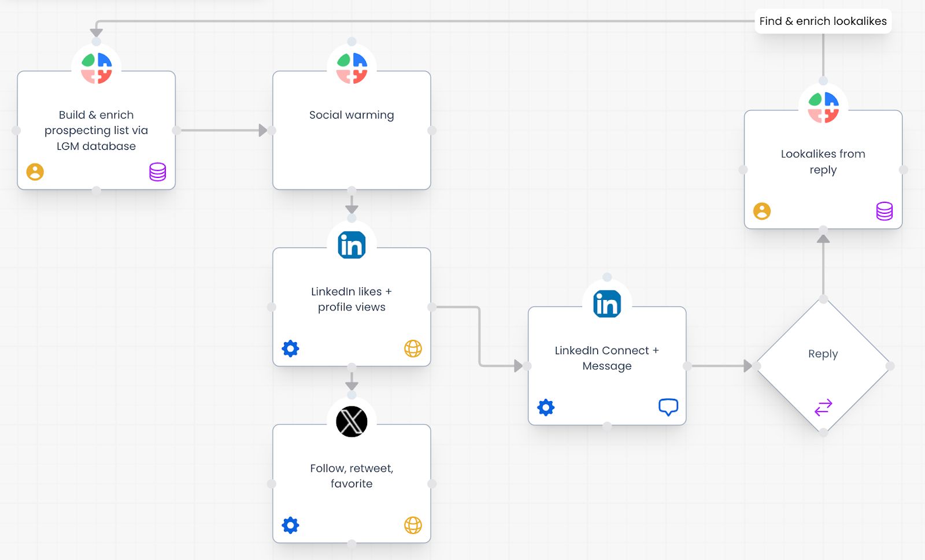Screen dimensions: 925x560
Task: Click LinkedIn logo above LinkedIn Connect node
Action: tap(607, 304)
